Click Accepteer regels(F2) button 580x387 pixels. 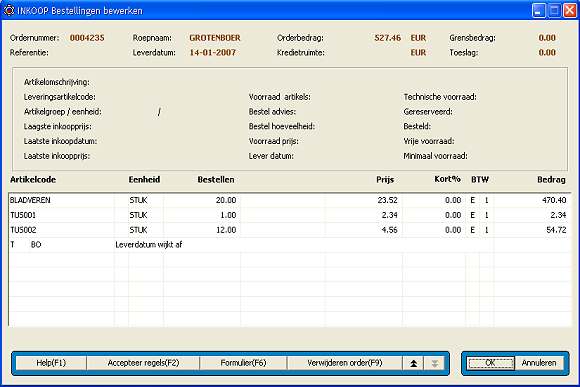tap(143, 363)
